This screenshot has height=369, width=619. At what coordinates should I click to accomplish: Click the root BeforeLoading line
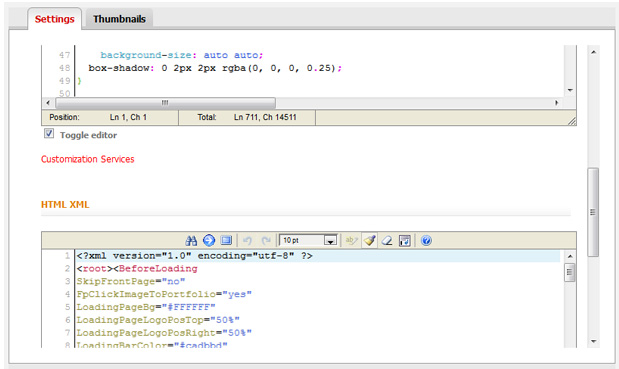pos(137,268)
